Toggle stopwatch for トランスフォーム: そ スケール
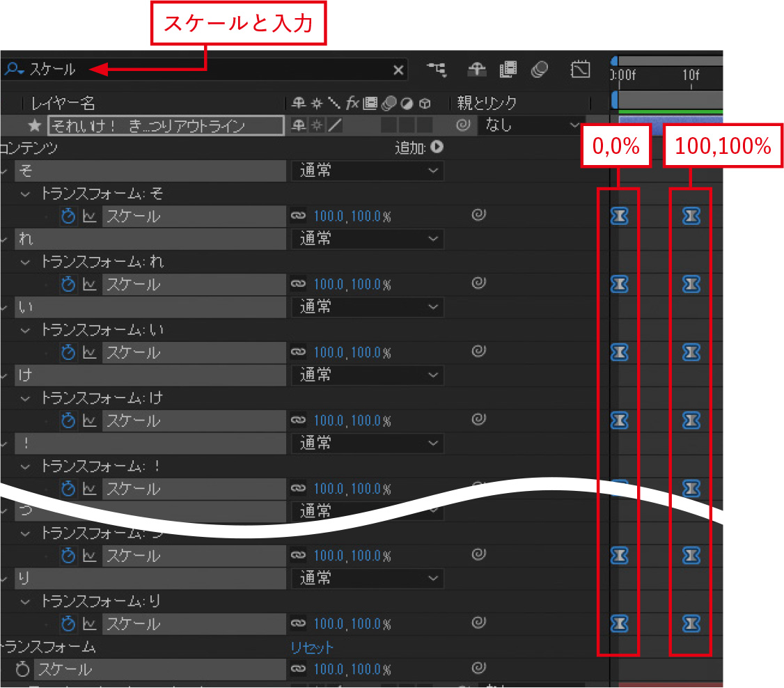784x688 pixels. pos(68,217)
